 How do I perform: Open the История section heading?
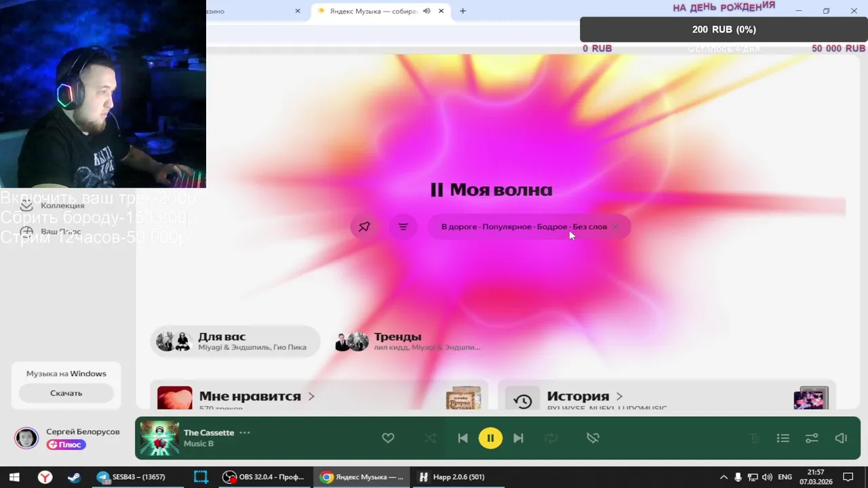[x=578, y=396]
